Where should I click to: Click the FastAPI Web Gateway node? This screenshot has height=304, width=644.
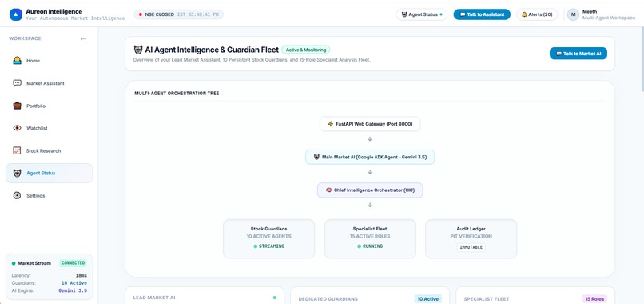point(370,124)
